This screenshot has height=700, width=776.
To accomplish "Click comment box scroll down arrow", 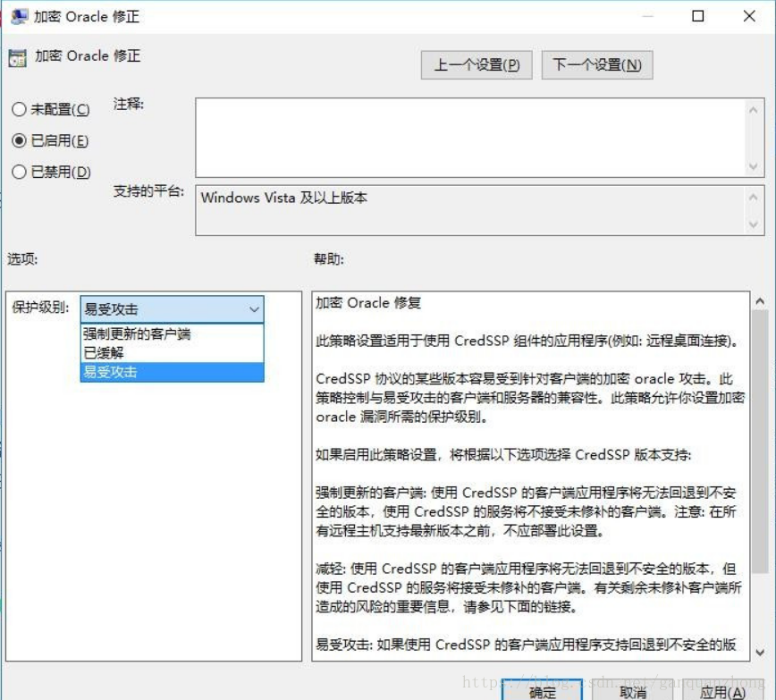I will point(754,166).
